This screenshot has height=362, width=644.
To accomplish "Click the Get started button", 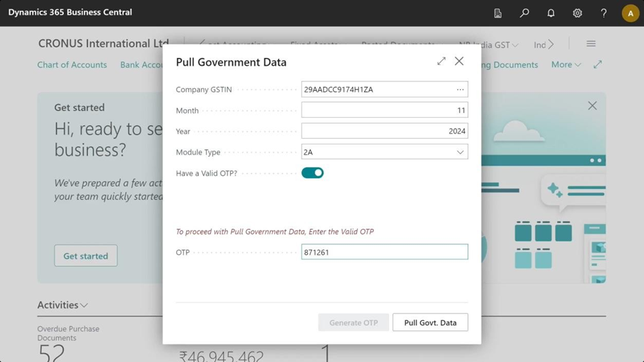I will (x=86, y=256).
